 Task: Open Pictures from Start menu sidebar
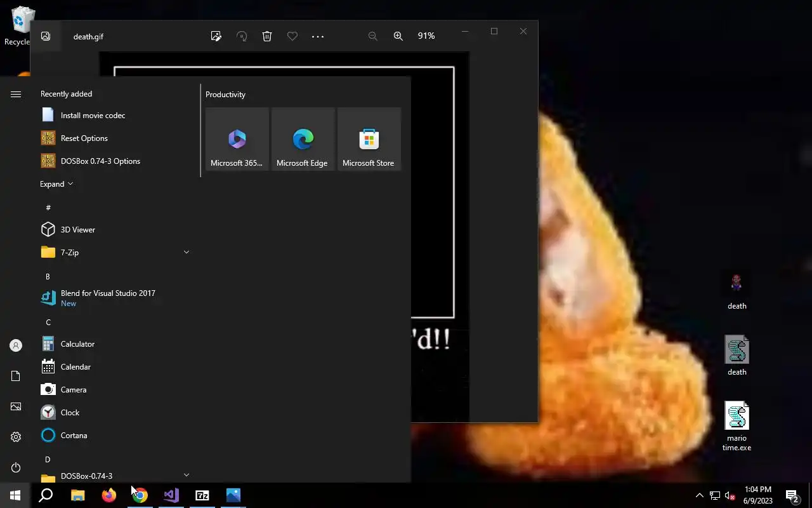click(x=16, y=406)
